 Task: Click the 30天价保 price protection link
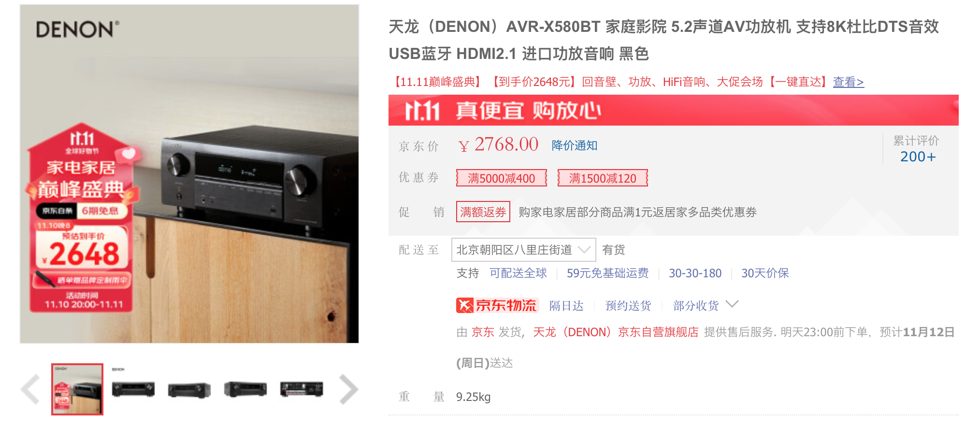tap(765, 273)
